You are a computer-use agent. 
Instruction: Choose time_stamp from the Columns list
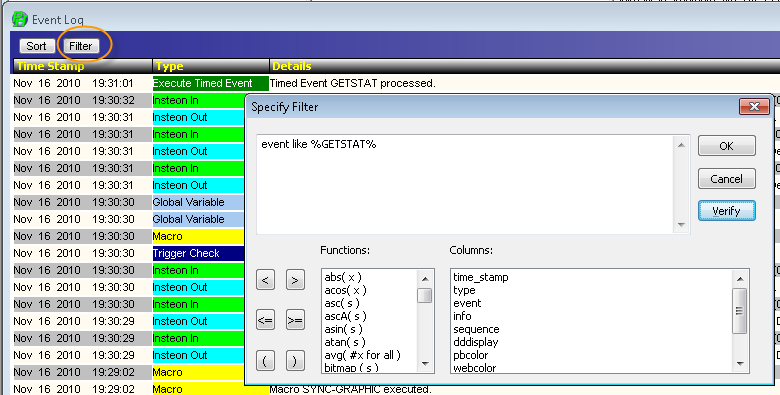pyautogui.click(x=481, y=277)
